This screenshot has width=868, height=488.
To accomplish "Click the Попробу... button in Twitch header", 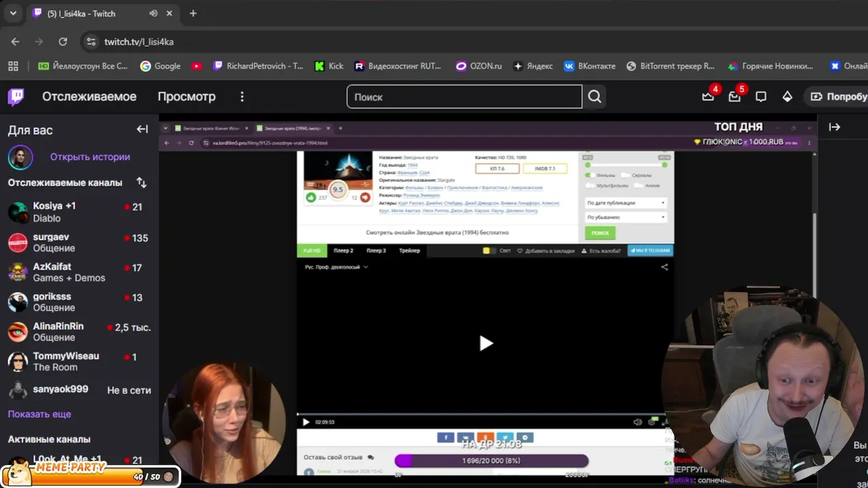I will (840, 97).
